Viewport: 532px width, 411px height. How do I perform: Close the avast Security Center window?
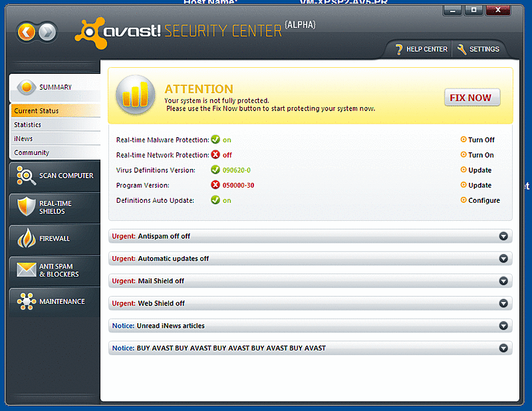(x=497, y=10)
